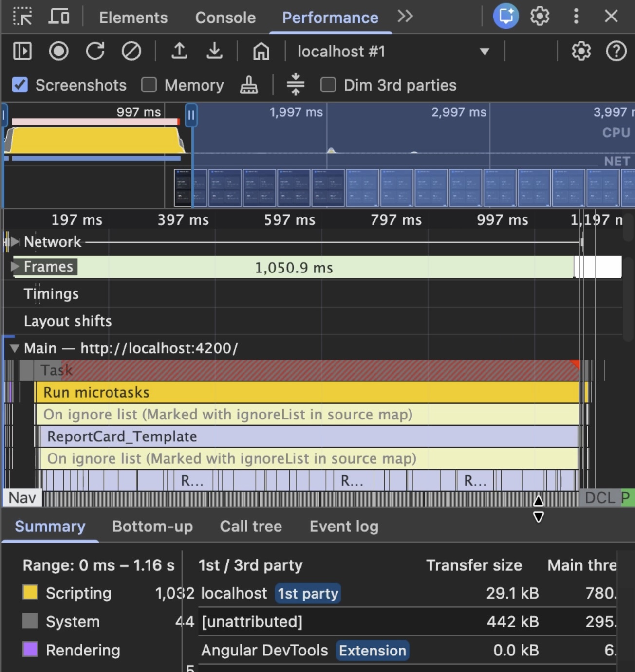Select the long Task bar in Main
635x672 pixels.
coord(307,370)
